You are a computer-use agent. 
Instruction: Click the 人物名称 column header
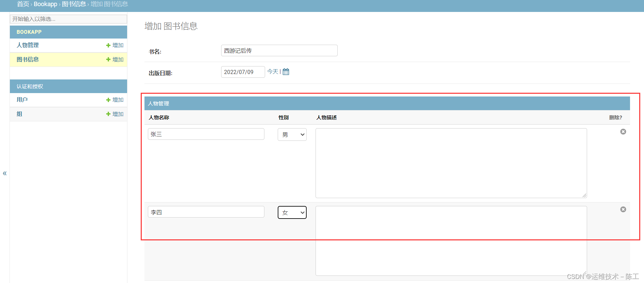[159, 117]
